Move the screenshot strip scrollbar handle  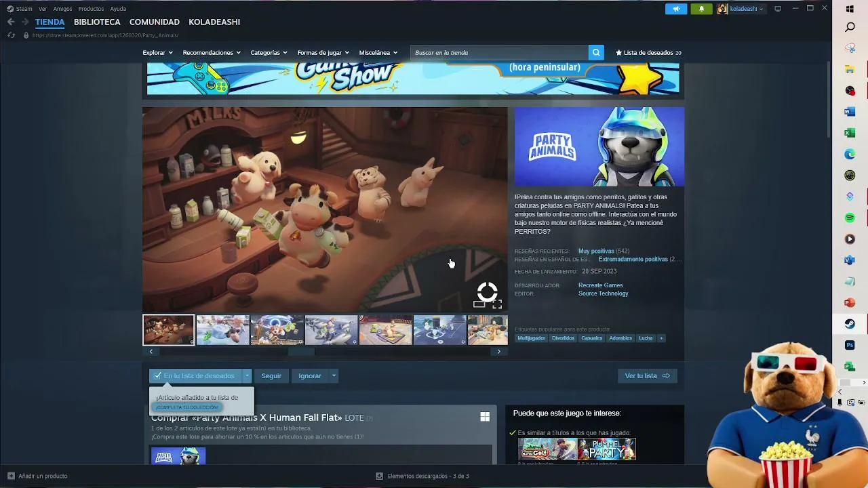coord(301,351)
